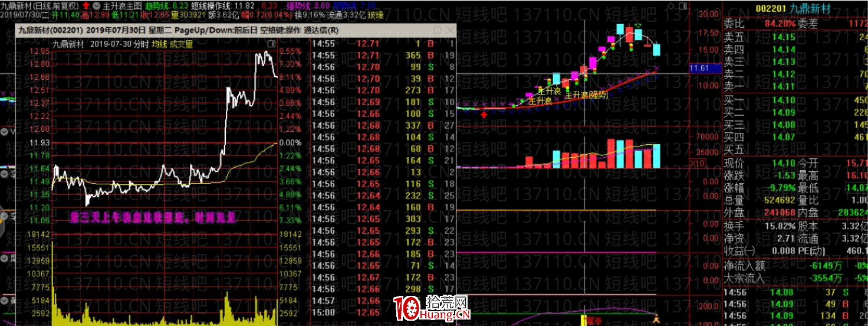Image resolution: width=868 pixels, height=326 pixels.
Task: Click the 换手 15.82% value
Action: (780, 226)
